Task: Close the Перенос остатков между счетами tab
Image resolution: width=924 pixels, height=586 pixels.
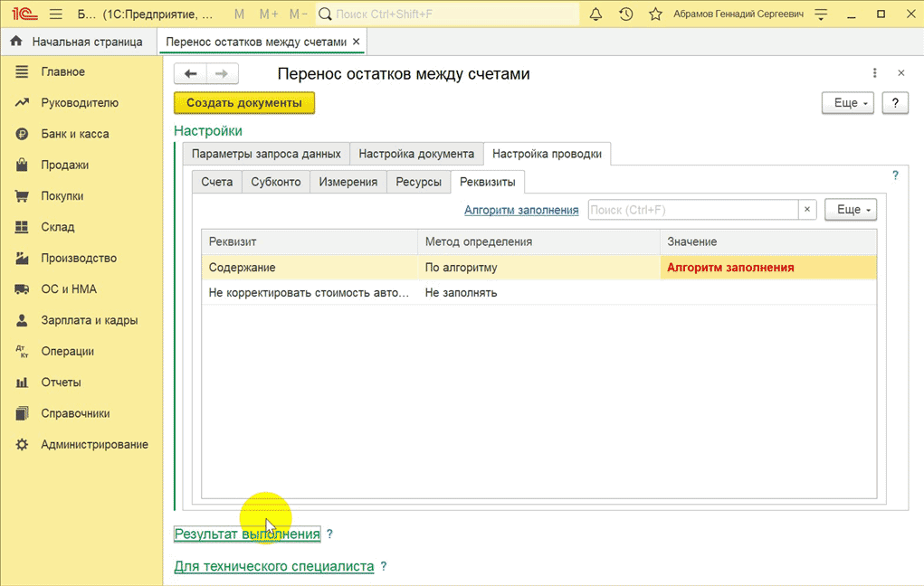Action: tap(356, 42)
